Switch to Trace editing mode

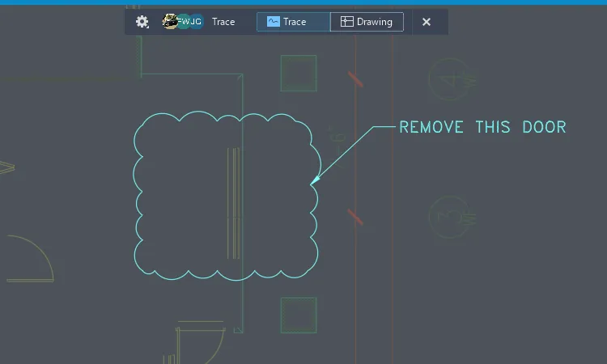[x=294, y=22]
